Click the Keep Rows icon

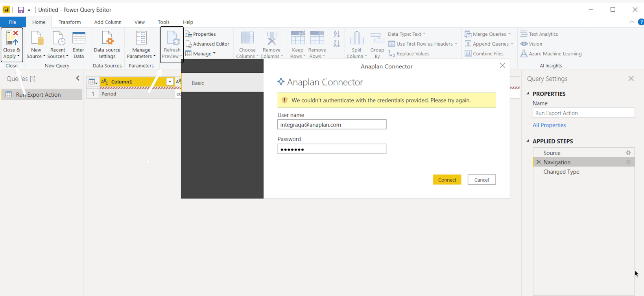click(x=297, y=39)
